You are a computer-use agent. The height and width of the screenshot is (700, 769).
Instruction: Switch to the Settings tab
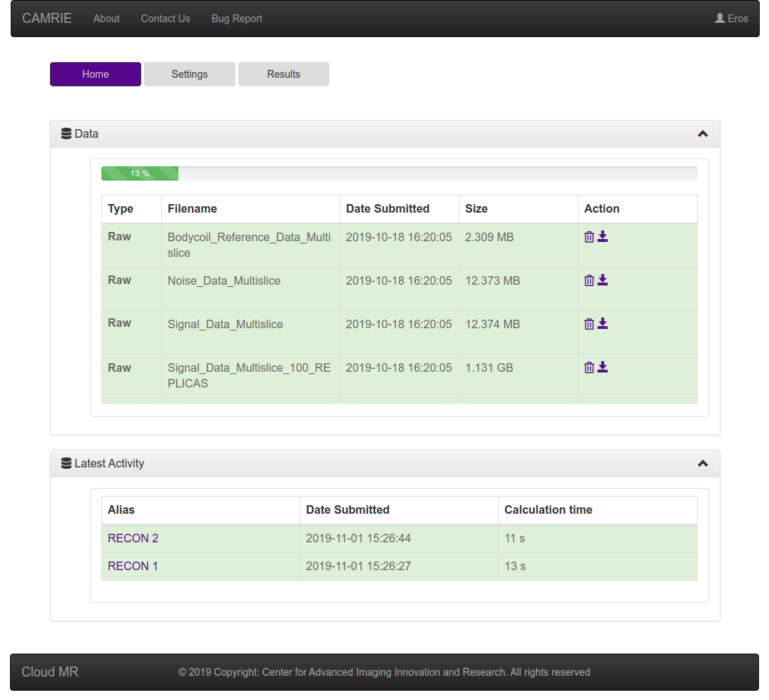[x=190, y=74]
